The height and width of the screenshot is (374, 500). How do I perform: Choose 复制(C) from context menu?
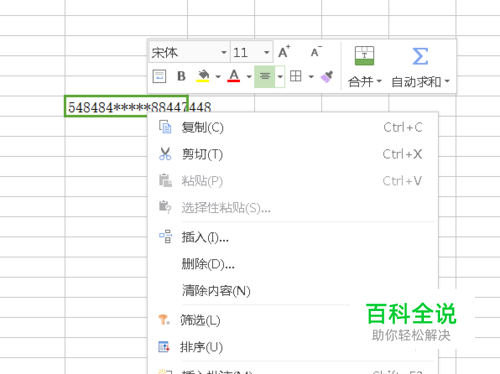pos(293,127)
